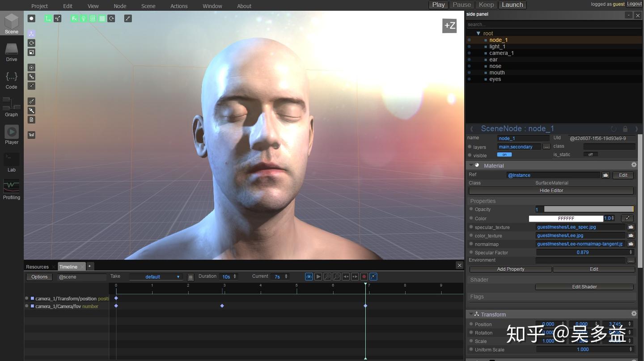Enable the record button in the timeline controls
Image resolution: width=644 pixels, height=361 pixels.
coord(364,276)
